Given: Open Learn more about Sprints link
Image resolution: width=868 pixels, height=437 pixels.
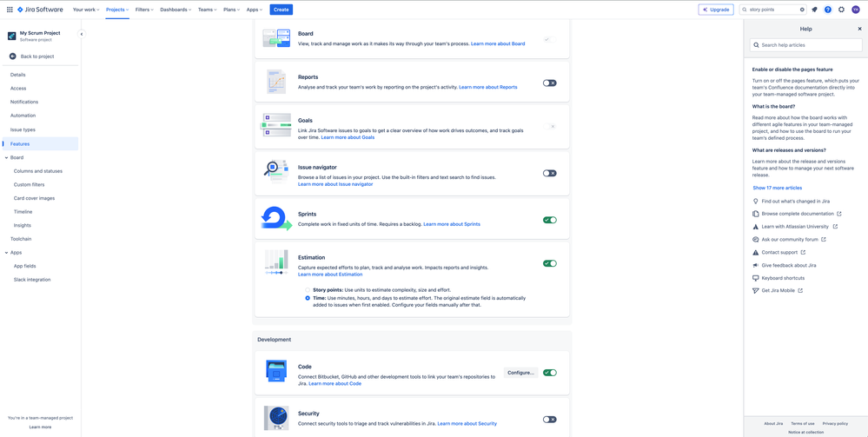Looking at the screenshot, I should pyautogui.click(x=452, y=224).
